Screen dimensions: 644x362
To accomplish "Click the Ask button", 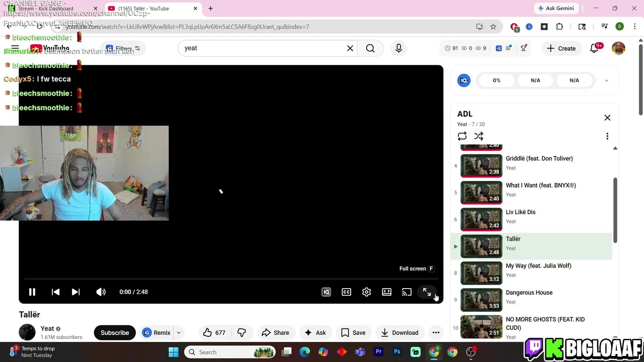I will 315,332.
